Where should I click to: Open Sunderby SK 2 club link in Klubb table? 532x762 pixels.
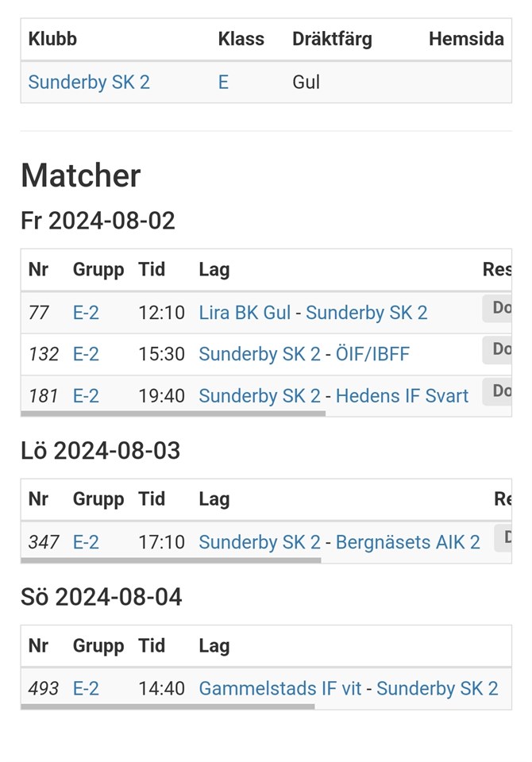tap(88, 83)
